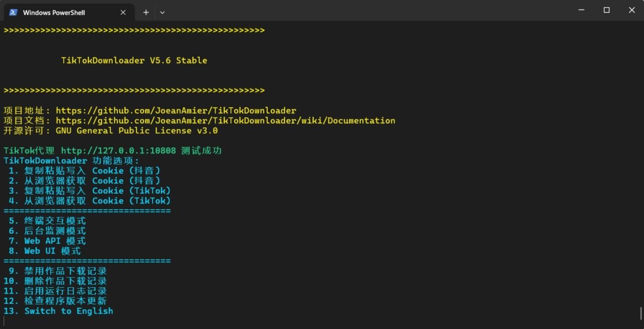Click the terminal scrollbar thumb
The width and height of the screenshot is (644, 329).
(x=641, y=313)
